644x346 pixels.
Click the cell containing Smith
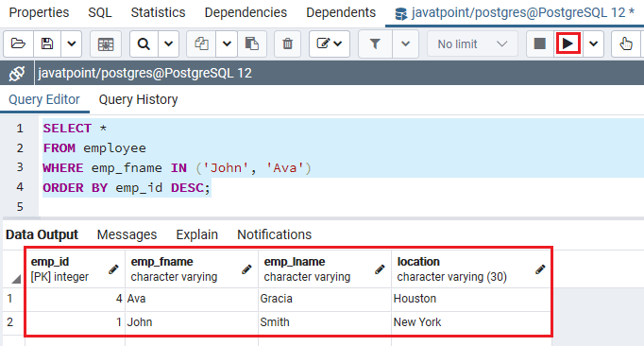coord(325,322)
